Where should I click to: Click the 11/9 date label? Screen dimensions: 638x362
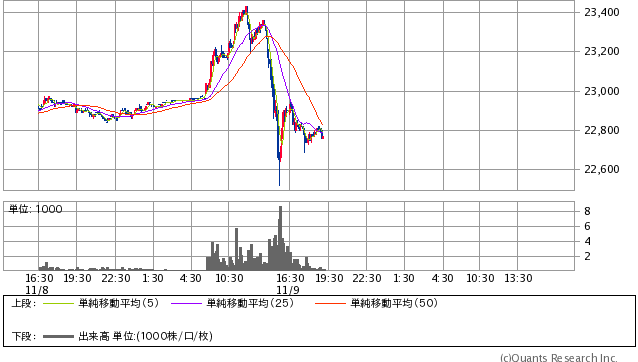(x=288, y=290)
